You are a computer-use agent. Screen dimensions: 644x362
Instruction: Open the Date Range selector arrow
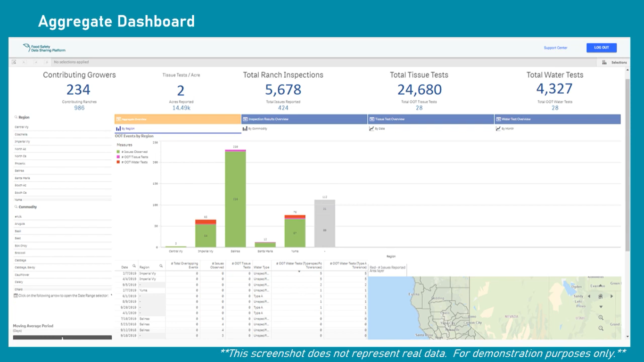tap(111, 296)
